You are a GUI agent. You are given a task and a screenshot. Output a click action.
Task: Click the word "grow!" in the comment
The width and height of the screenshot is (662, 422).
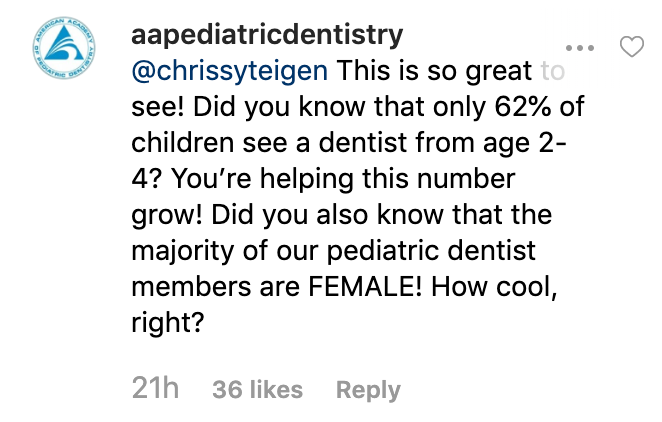(x=167, y=216)
